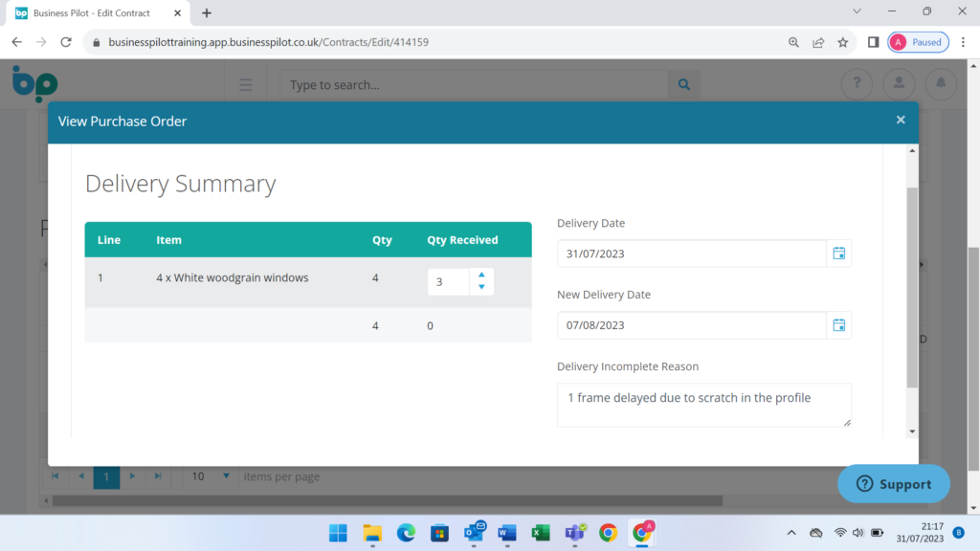Click the dialog vertical scrollbar
This screenshot has height=551, width=980.
[911, 287]
